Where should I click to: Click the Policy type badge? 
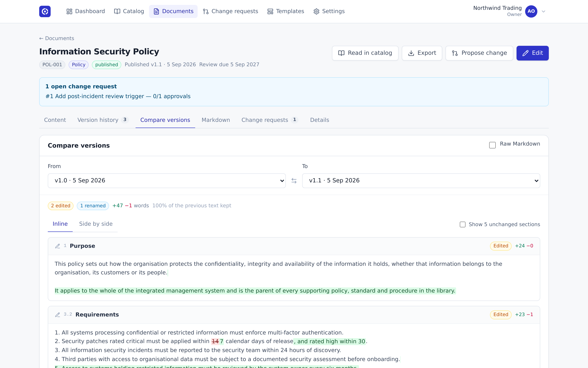(x=78, y=65)
